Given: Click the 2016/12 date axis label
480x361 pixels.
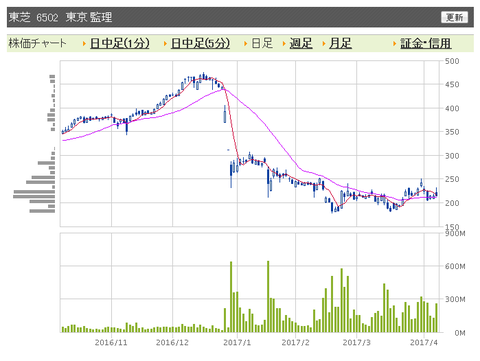Looking at the screenshot, I should pyautogui.click(x=172, y=343).
